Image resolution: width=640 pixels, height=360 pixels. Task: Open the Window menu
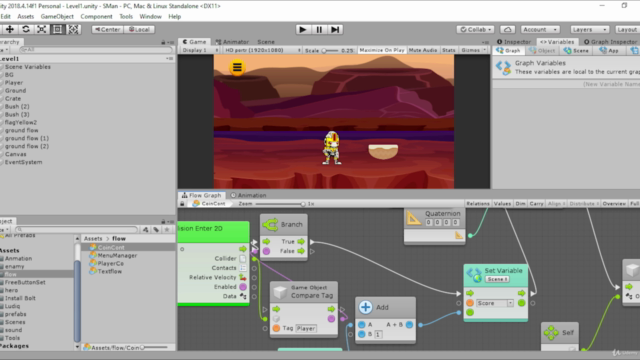(x=151, y=16)
